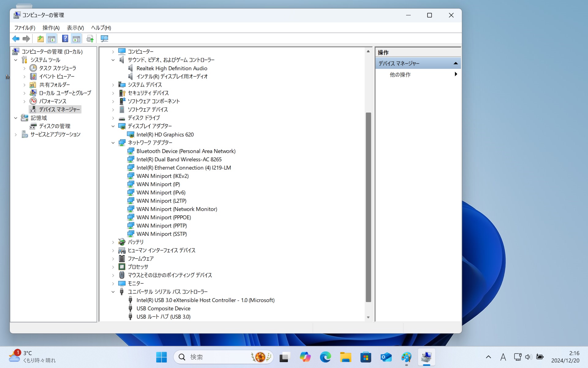Open the 操作(A) menu
The height and width of the screenshot is (368, 588).
(x=51, y=28)
